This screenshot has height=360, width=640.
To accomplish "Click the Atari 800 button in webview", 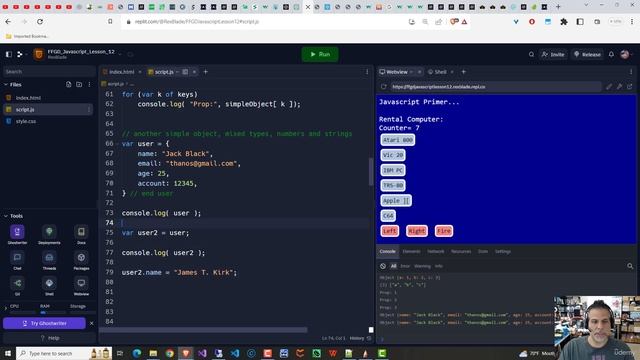I will pos(398,140).
